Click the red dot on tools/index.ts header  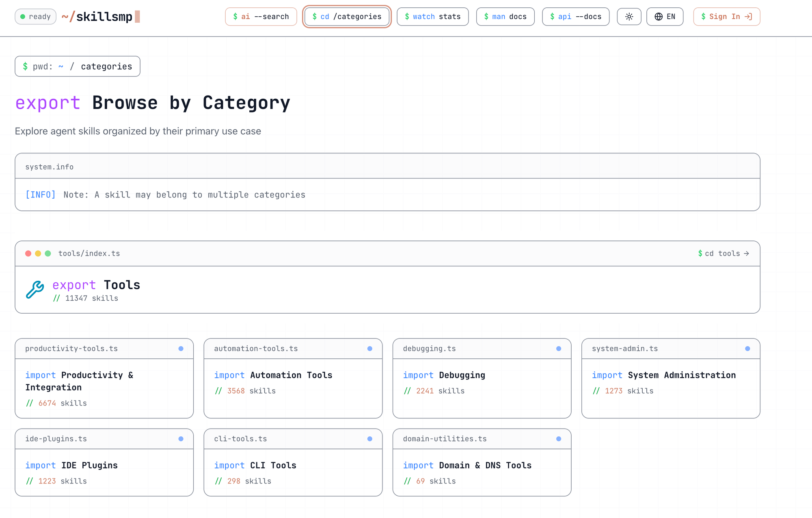pyautogui.click(x=28, y=254)
